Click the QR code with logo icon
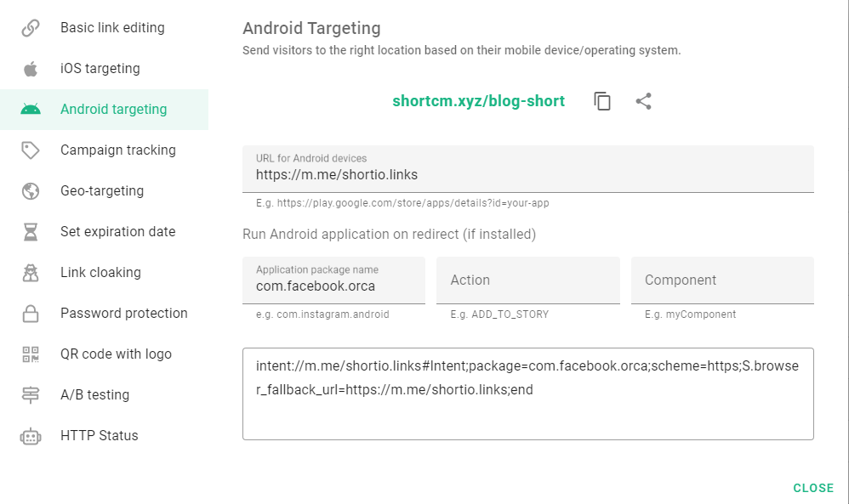 [x=31, y=354]
